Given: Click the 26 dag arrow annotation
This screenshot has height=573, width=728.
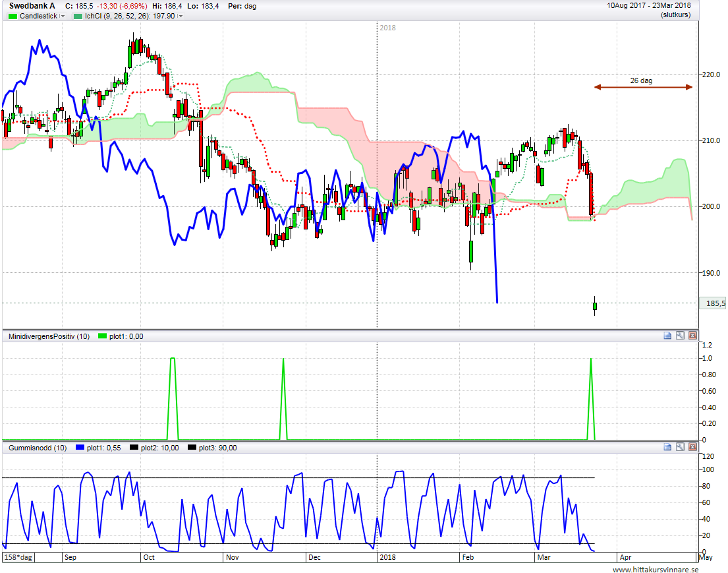Looking at the screenshot, I should (643, 86).
